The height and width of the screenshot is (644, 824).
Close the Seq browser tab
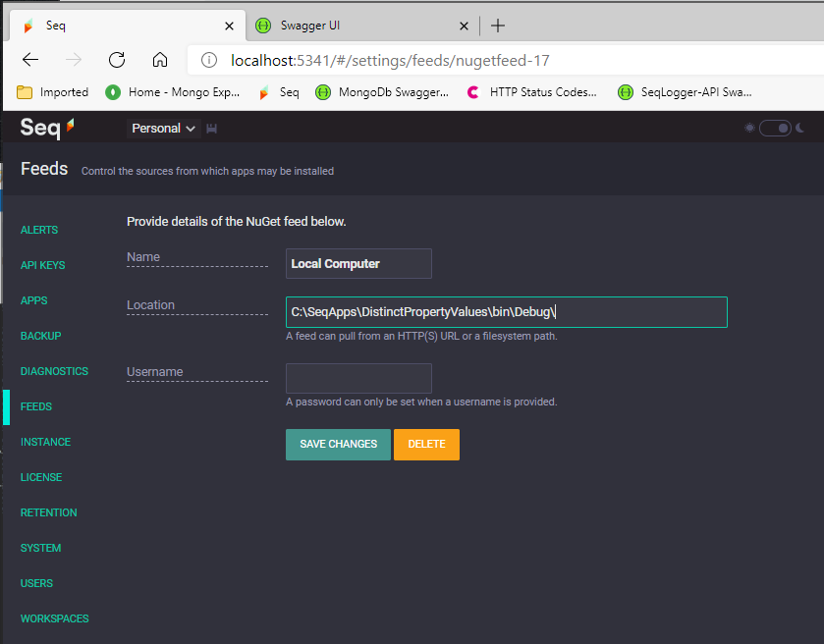(x=229, y=26)
